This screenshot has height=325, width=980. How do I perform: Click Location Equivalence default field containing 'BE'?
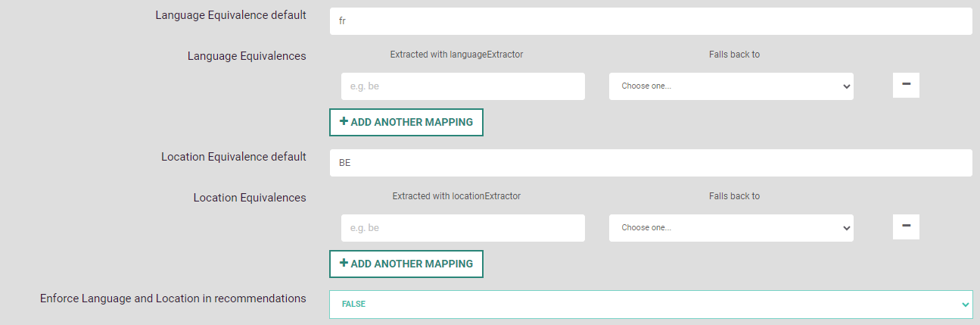tap(651, 163)
